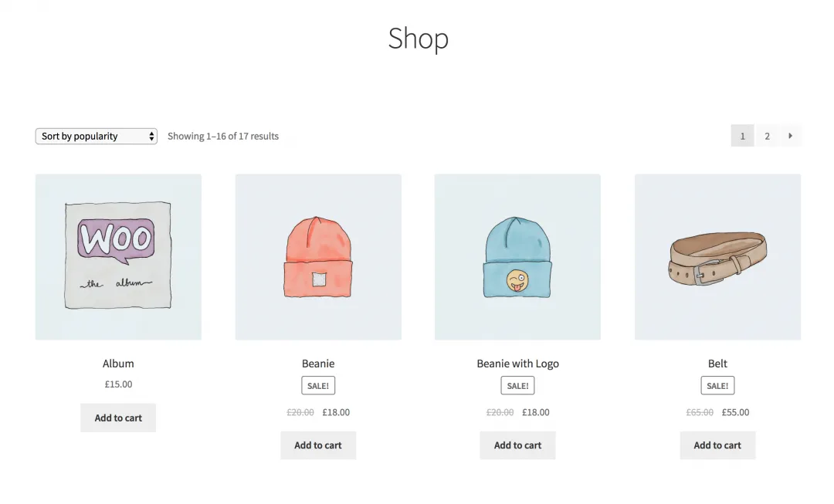Click the next page arrow icon
Image resolution: width=834 pixels, height=504 pixels.
coord(791,136)
